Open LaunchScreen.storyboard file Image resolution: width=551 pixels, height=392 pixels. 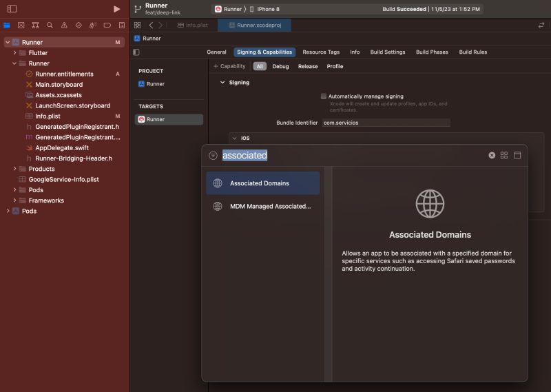[x=72, y=105]
